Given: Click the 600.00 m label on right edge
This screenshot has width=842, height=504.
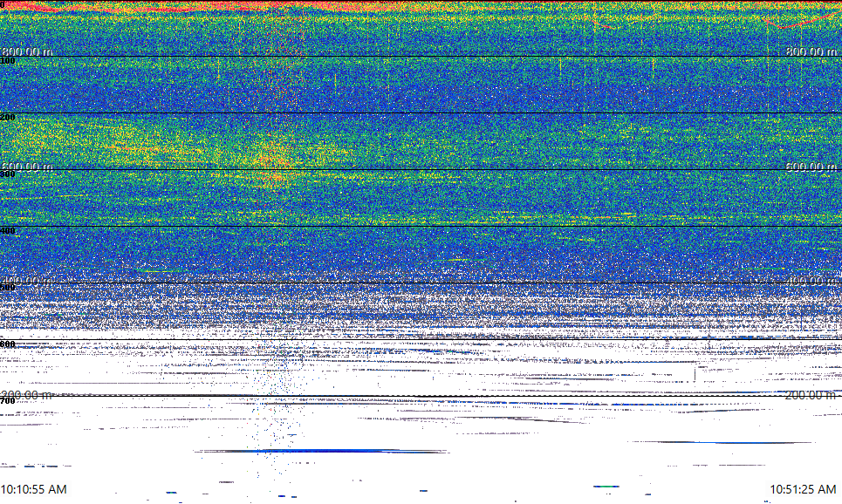Looking at the screenshot, I should click(811, 167).
